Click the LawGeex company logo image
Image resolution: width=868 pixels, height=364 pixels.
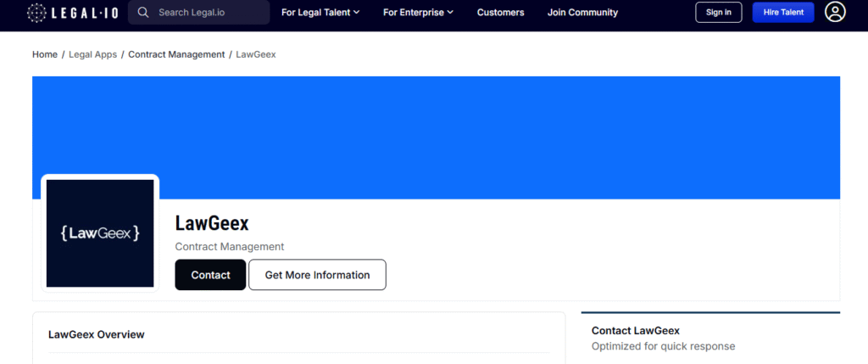coord(100,232)
